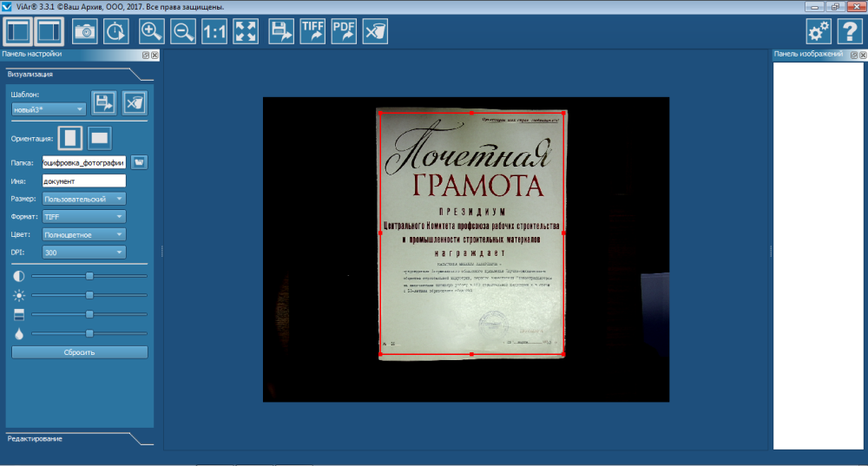The width and height of the screenshot is (868, 466).
Task: Expand the Формат TIFF dropdown
Action: coord(84,217)
